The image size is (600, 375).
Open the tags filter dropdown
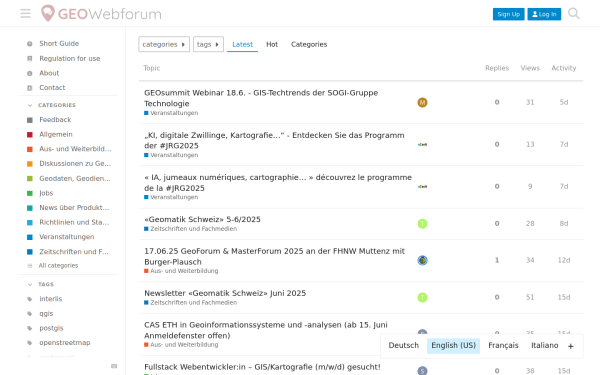click(x=208, y=44)
